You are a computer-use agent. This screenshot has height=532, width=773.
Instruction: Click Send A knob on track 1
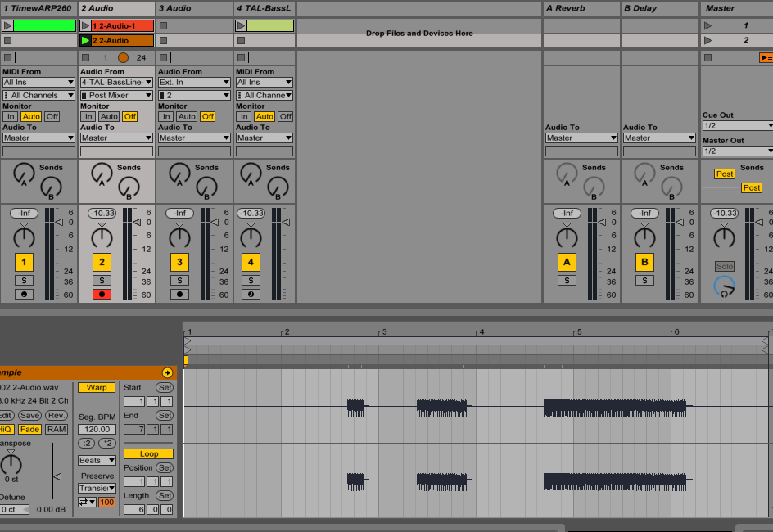click(24, 174)
